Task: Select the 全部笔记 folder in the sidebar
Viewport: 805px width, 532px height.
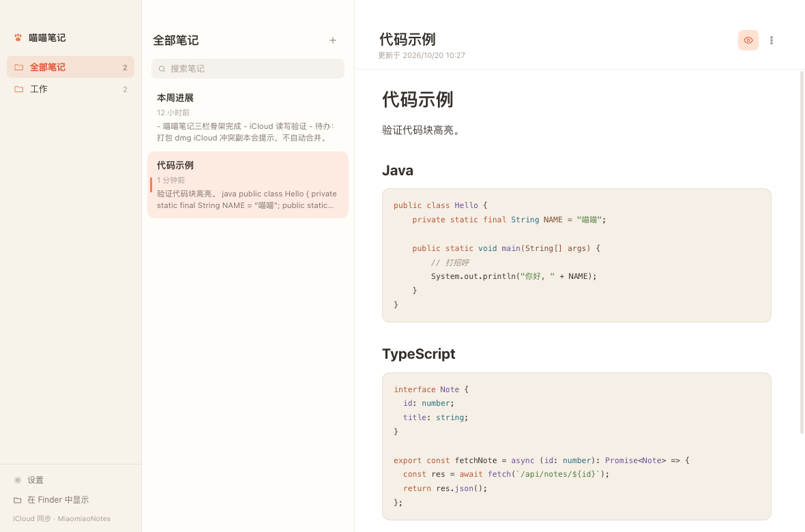Action: (70, 68)
